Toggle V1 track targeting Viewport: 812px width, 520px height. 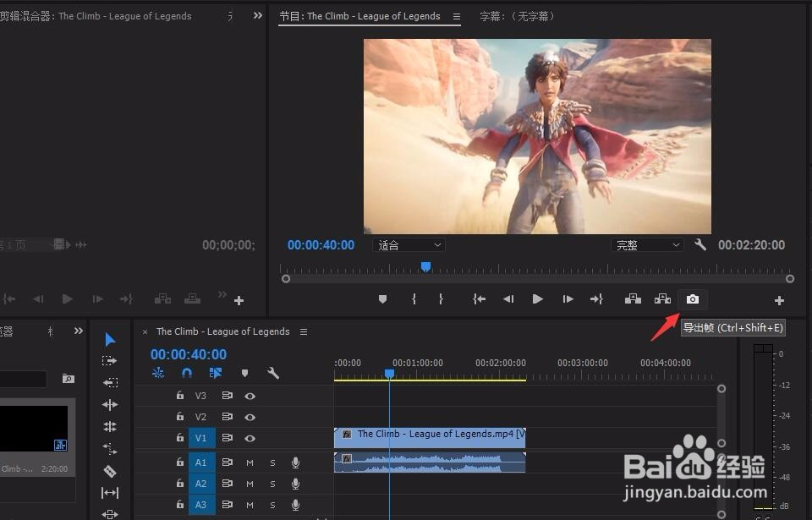pos(201,438)
